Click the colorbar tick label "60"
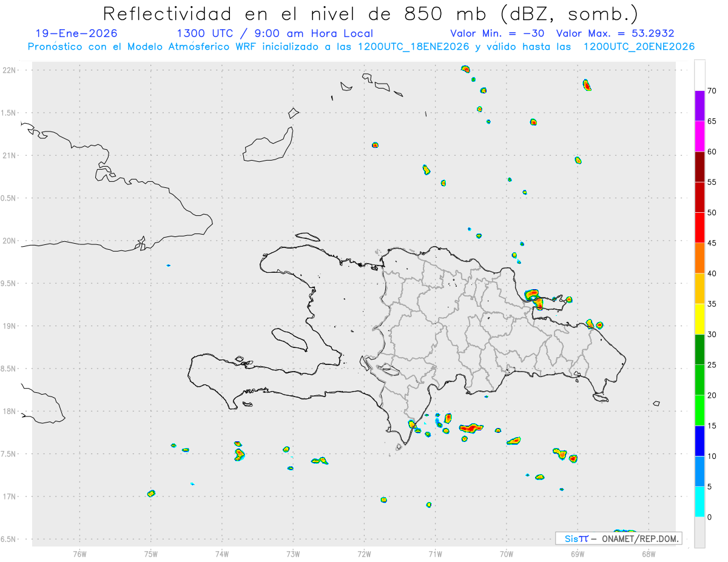The width and height of the screenshot is (728, 562). [712, 152]
